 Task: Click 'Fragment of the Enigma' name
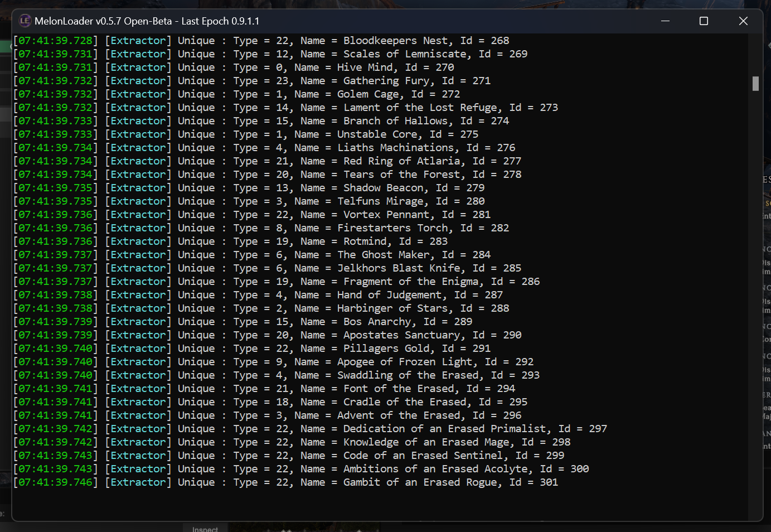tap(411, 282)
